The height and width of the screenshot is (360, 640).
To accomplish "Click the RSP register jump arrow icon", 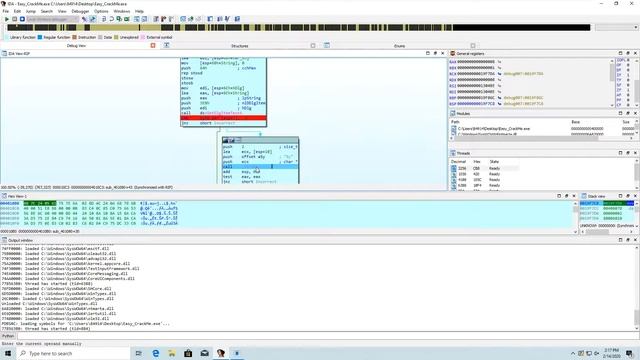I will pos(500,104).
